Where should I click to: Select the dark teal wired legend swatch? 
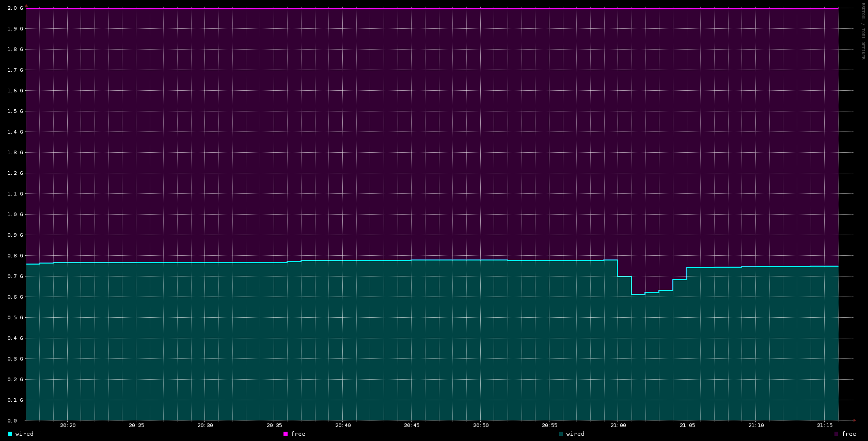(561, 434)
